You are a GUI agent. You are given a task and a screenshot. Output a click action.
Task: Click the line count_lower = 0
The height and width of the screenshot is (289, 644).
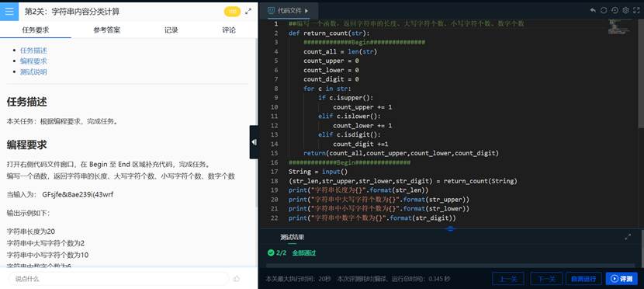pos(331,70)
